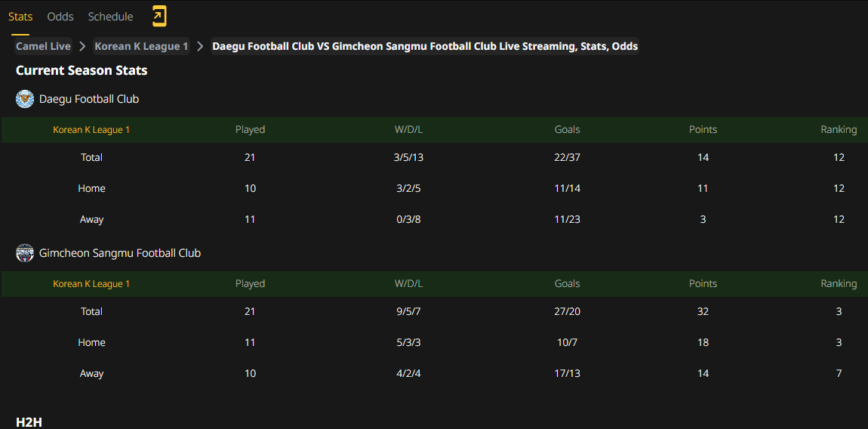Click Korean K League 1 label in Gimcheon table
This screenshot has width=868, height=429.
click(x=91, y=284)
